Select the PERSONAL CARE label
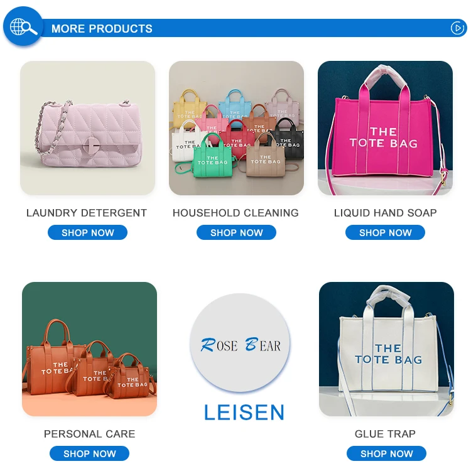471x476 pixels. (x=90, y=434)
